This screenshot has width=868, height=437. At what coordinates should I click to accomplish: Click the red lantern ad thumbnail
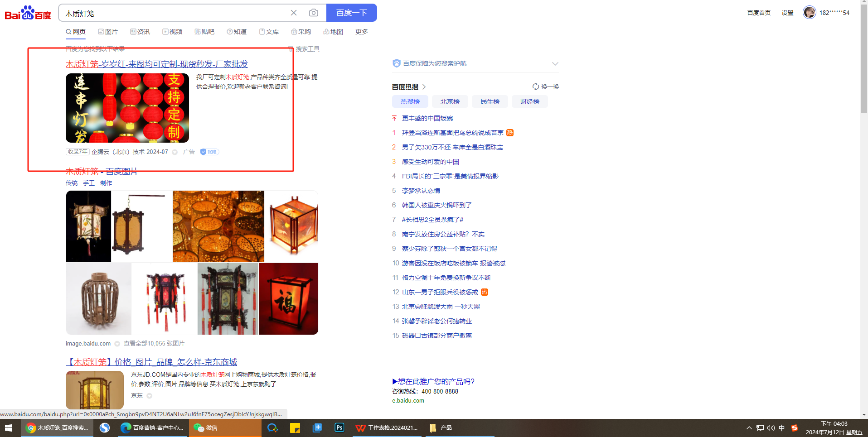(127, 108)
